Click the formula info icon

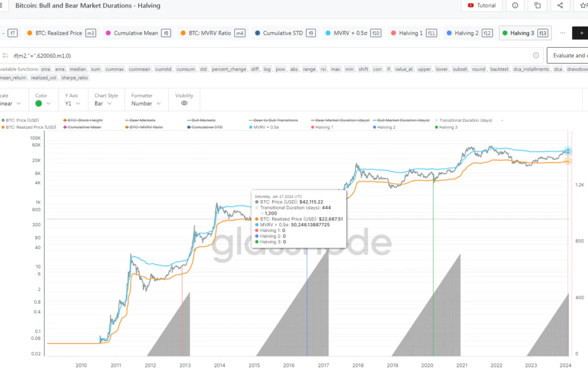point(536,56)
